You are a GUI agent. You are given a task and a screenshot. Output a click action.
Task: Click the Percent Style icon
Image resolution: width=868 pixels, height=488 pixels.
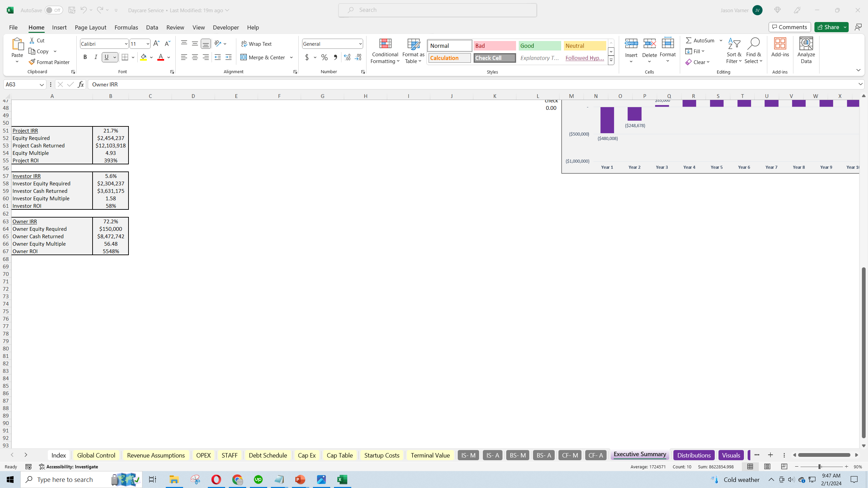point(324,57)
